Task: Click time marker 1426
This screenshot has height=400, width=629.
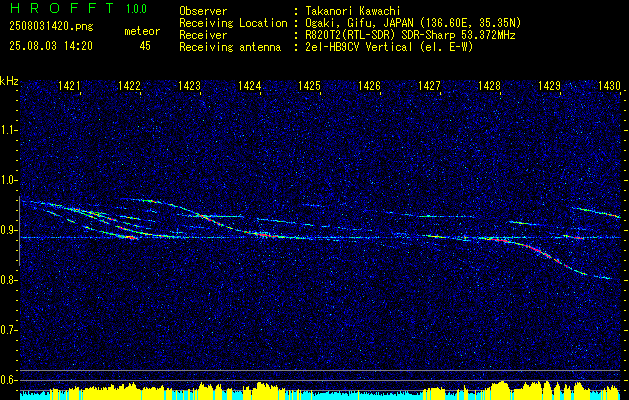Action: [369, 85]
